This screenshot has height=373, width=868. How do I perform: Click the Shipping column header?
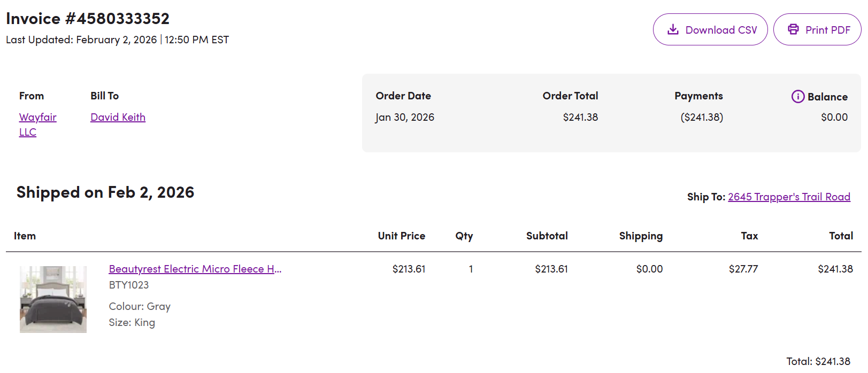pos(641,236)
